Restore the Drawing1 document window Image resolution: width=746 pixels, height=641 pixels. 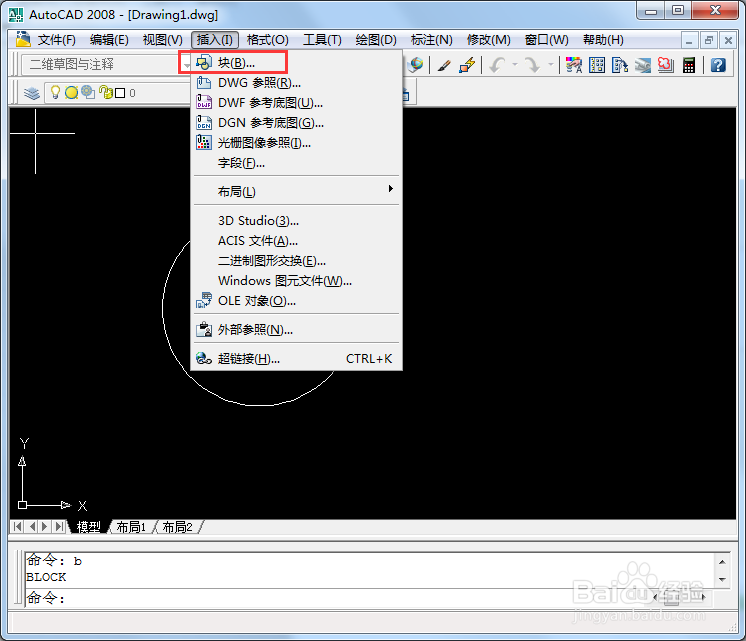[709, 40]
